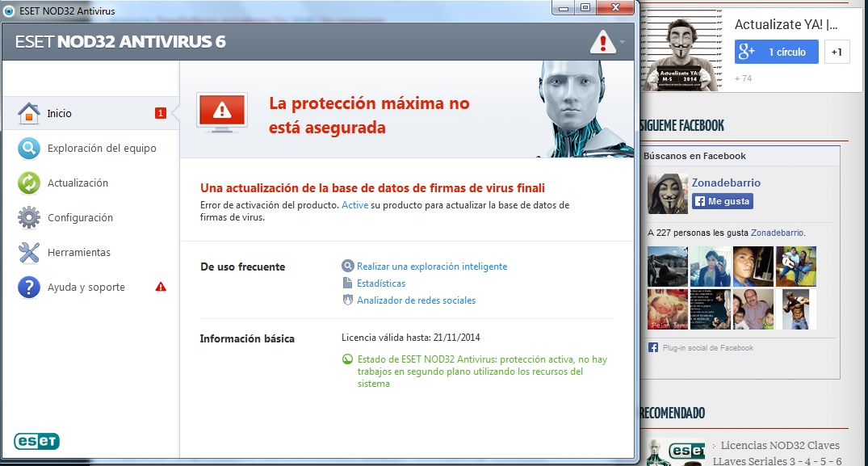Click Zonadebarrio link in the likes count line

tap(778, 233)
